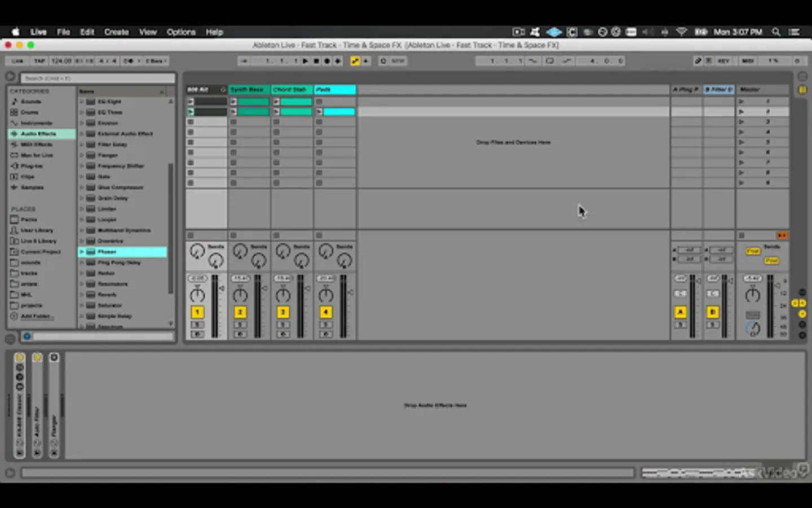Toggle return track A activator
Image resolution: width=812 pixels, height=508 pixels.
681,312
